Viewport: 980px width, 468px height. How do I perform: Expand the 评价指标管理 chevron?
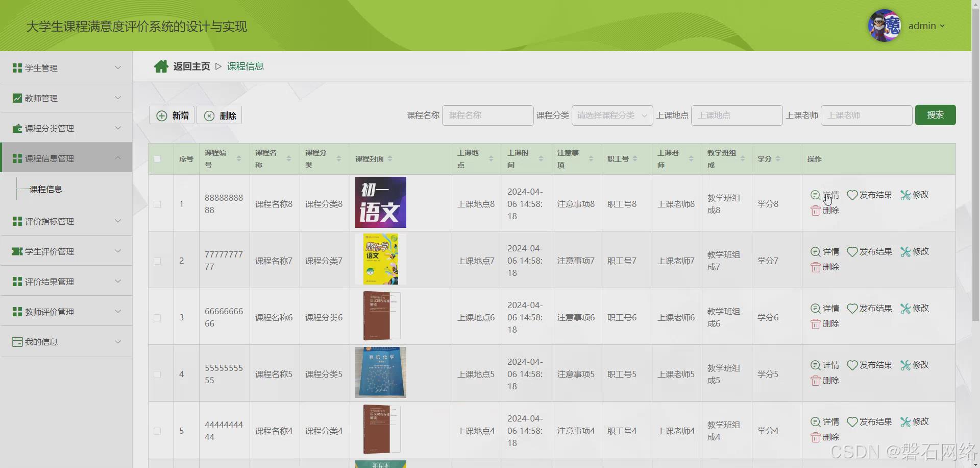[x=118, y=221]
